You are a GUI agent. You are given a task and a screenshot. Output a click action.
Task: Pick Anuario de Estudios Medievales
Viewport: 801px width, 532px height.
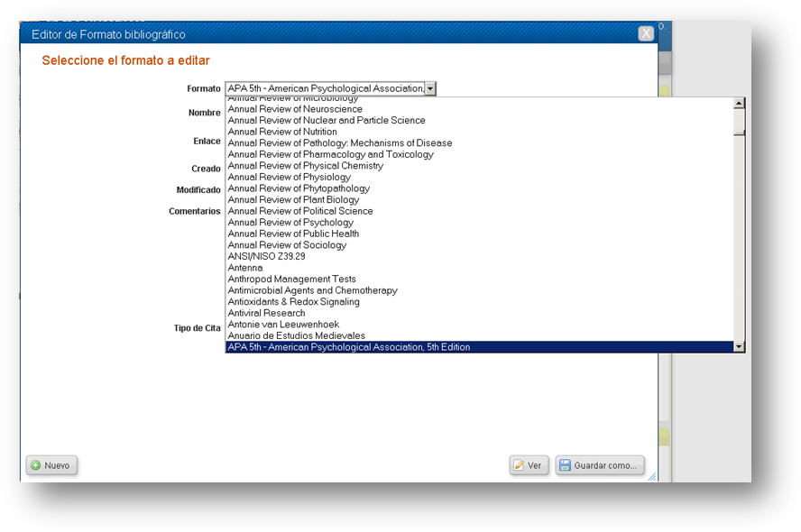(480, 335)
